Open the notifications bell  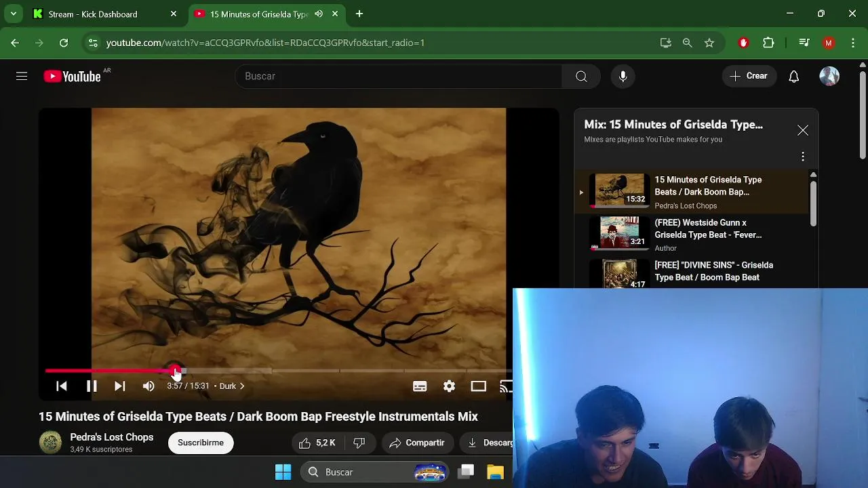tap(793, 77)
